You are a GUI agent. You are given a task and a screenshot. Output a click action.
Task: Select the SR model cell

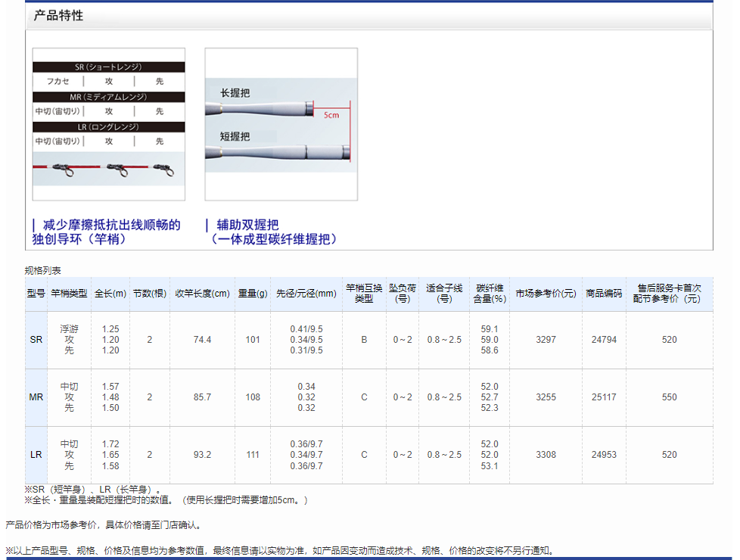point(36,340)
